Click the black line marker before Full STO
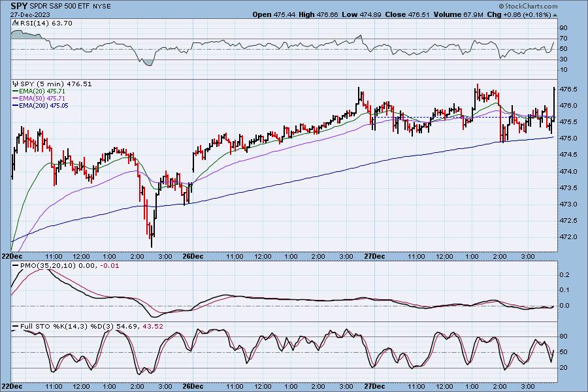Image resolution: width=588 pixels, height=392 pixels. point(16,327)
